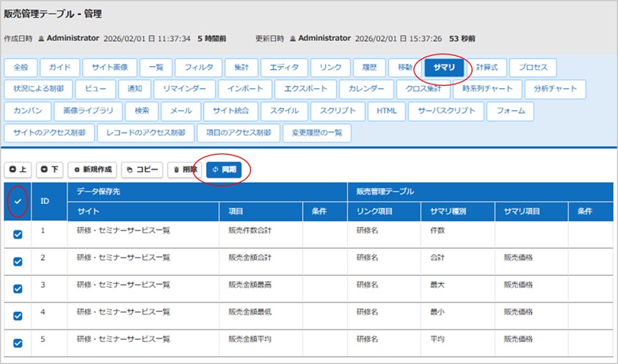618x364 pixels.
Task: Uncheck the checkbox for row ID 3
Action: coord(18,288)
